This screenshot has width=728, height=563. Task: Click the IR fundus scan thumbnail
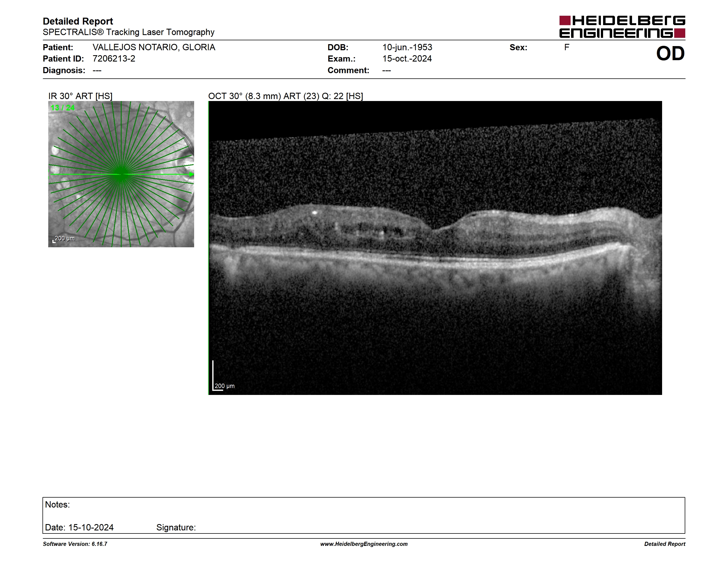pos(121,174)
